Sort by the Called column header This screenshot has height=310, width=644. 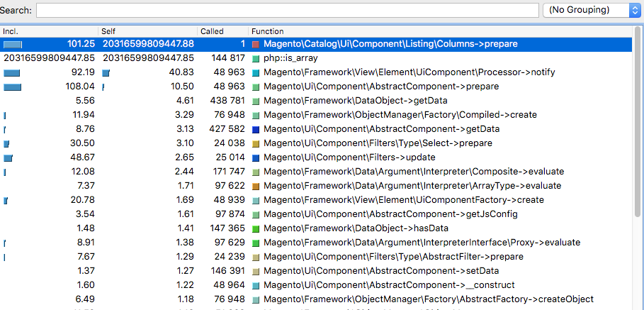pyautogui.click(x=222, y=31)
